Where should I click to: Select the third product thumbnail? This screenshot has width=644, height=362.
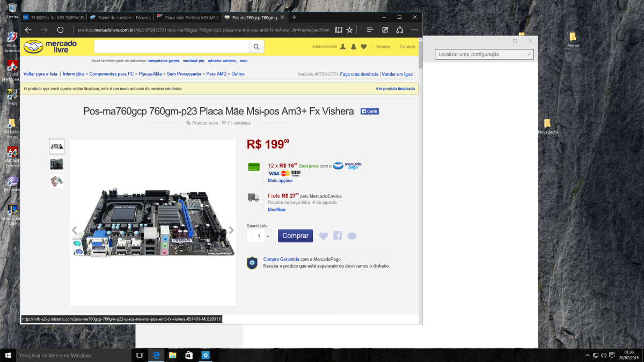tap(56, 181)
